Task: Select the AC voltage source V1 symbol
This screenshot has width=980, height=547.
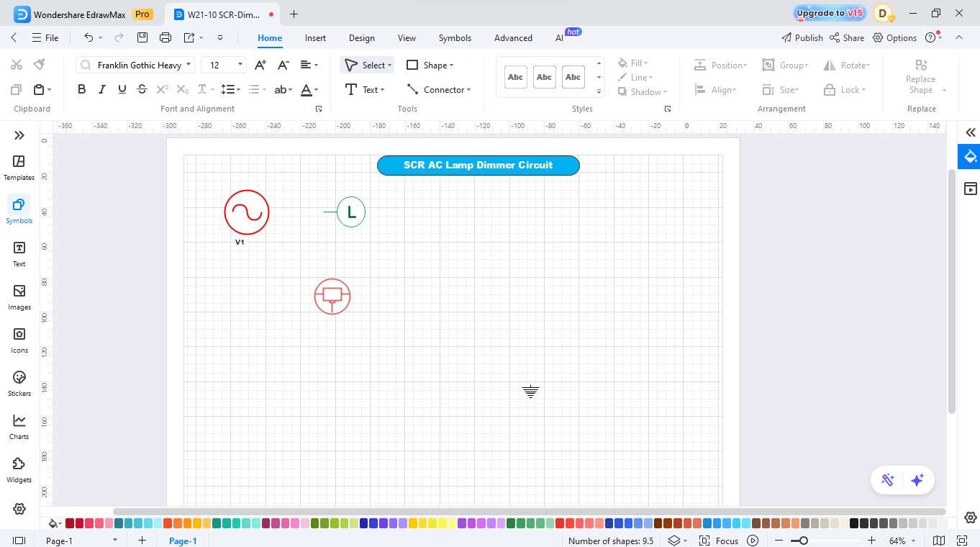Action: pos(247,212)
